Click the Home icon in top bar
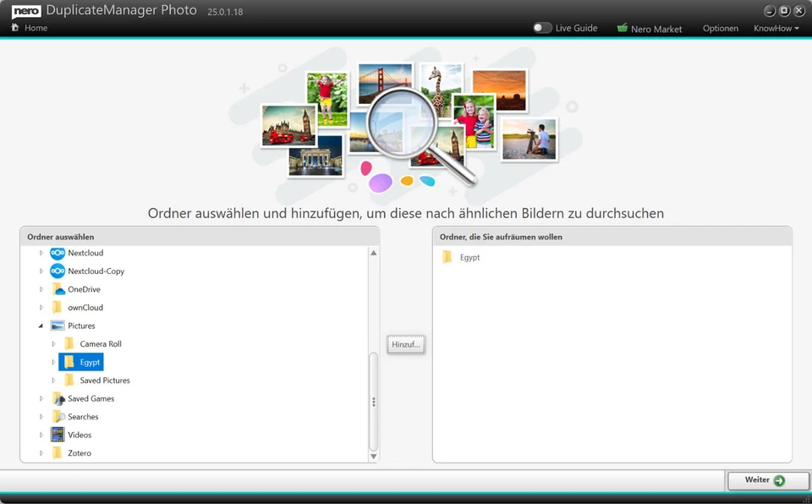Screen dimensions: 812x504 click(x=14, y=27)
